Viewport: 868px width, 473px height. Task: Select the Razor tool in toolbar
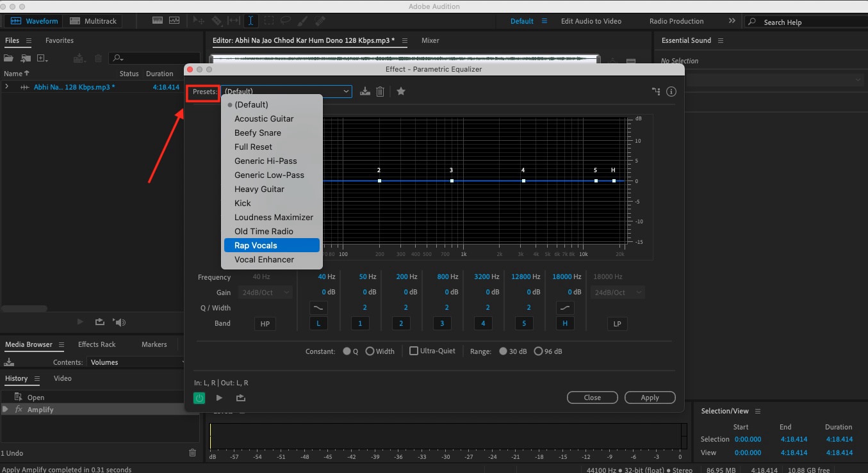218,21
